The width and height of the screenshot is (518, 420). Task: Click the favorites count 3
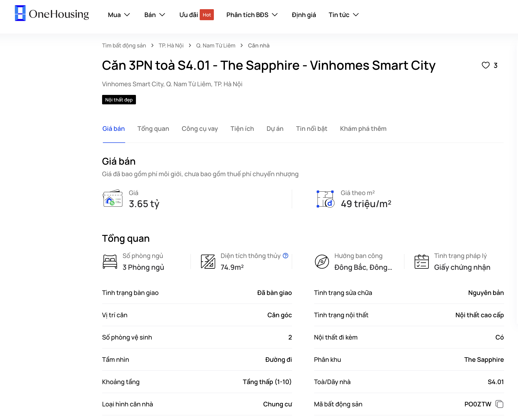point(495,65)
